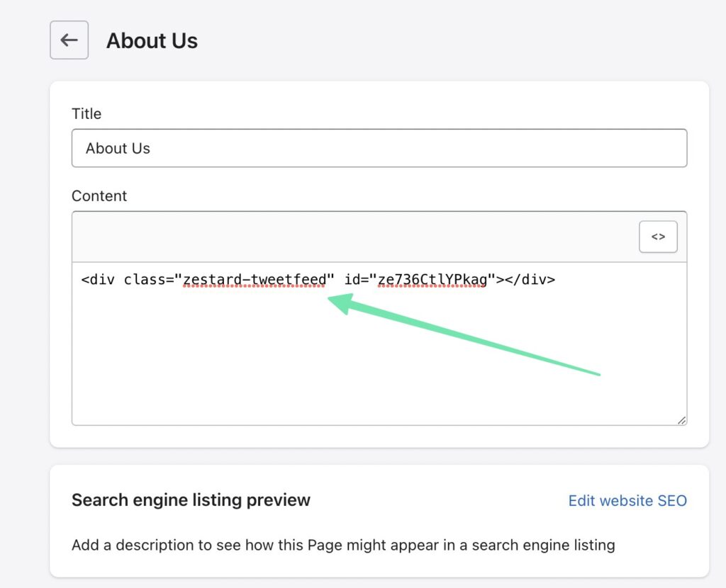Click the About Us page title heading
This screenshot has width=726, height=588.
point(152,40)
